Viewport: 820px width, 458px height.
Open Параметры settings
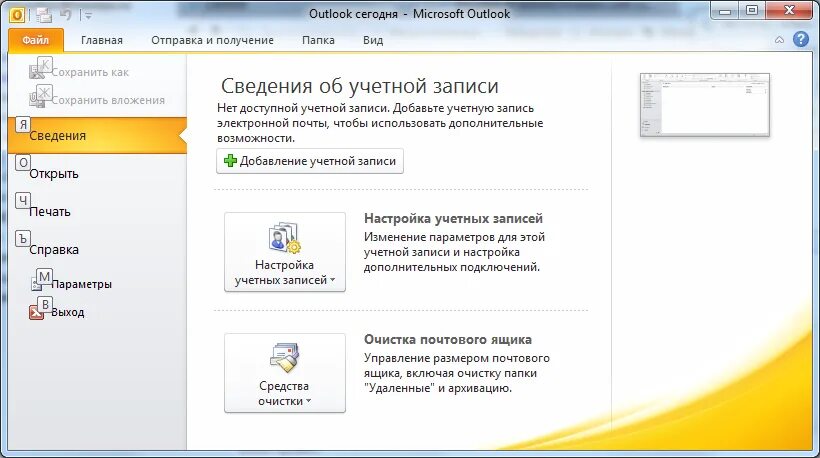[81, 284]
